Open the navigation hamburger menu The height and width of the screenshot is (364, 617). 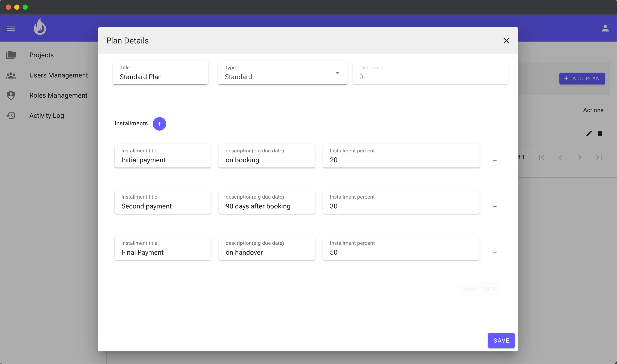click(x=11, y=28)
